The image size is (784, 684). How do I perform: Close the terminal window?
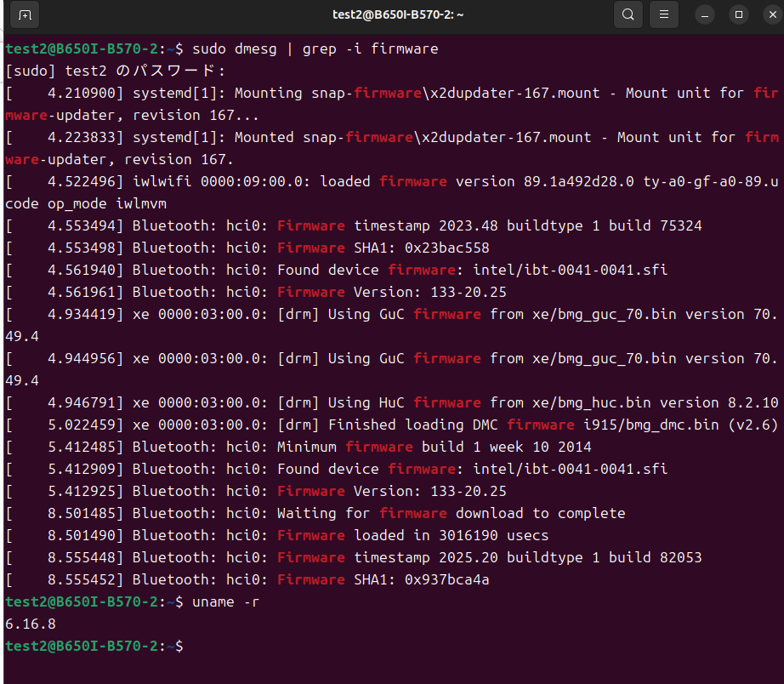click(772, 15)
